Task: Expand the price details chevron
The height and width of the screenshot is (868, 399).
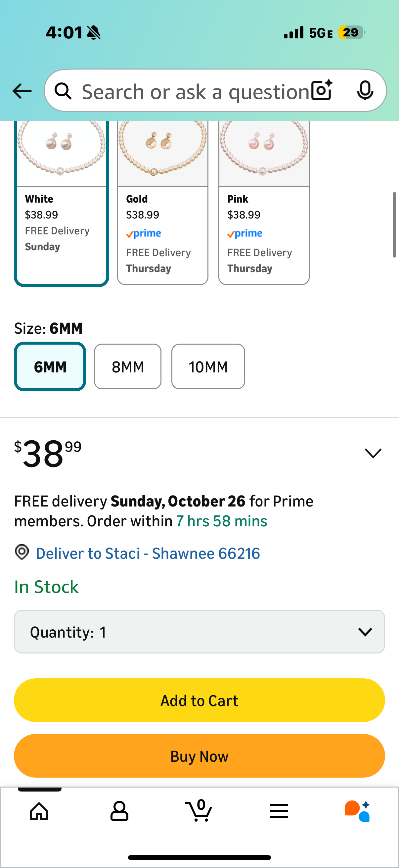Action: [x=373, y=453]
